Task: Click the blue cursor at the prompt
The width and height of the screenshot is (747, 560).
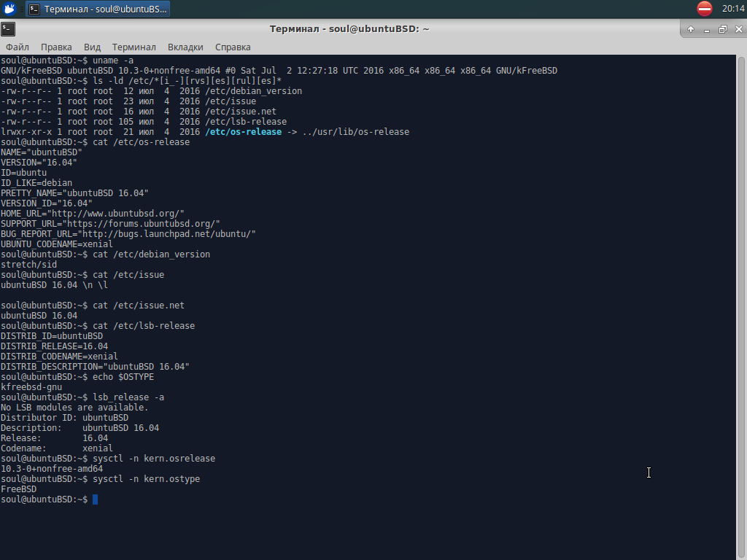Action: tap(96, 499)
